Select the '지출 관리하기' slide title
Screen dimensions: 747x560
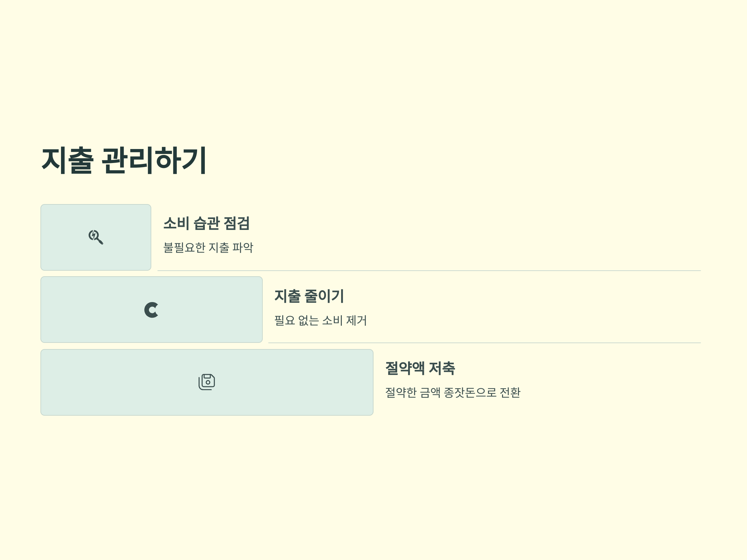(x=124, y=160)
